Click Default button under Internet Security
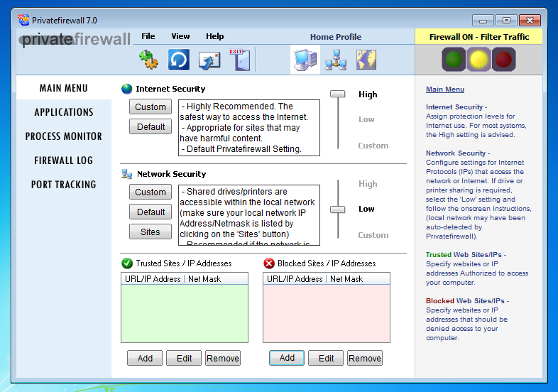Screen dimensions: 558x392 click(x=151, y=126)
